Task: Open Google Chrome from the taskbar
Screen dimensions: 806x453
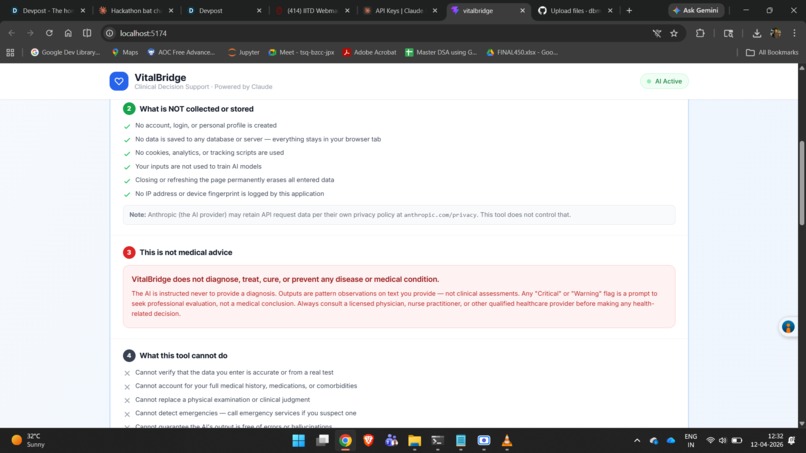Action: pyautogui.click(x=345, y=441)
